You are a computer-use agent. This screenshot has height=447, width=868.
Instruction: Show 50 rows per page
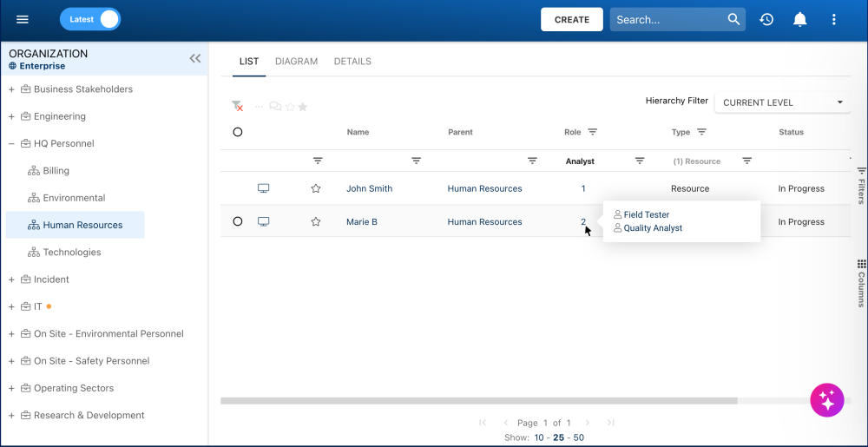578,437
